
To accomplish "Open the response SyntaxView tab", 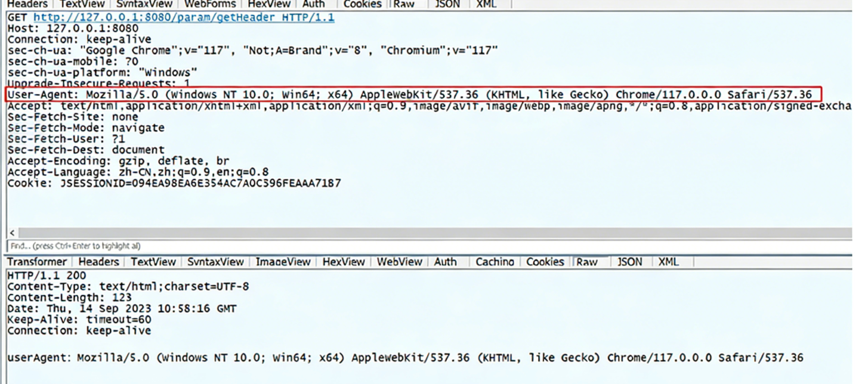I will coord(215,262).
